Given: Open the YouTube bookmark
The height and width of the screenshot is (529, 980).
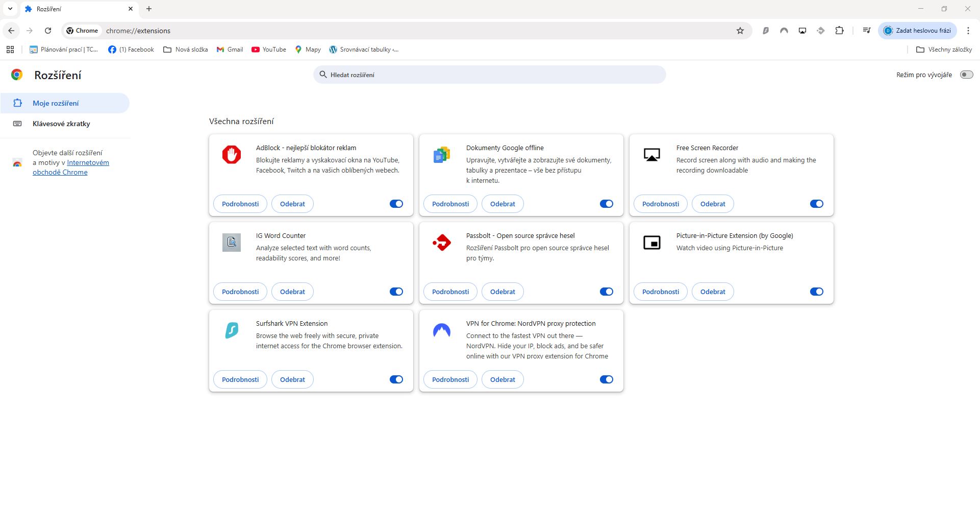Looking at the screenshot, I should tap(269, 50).
